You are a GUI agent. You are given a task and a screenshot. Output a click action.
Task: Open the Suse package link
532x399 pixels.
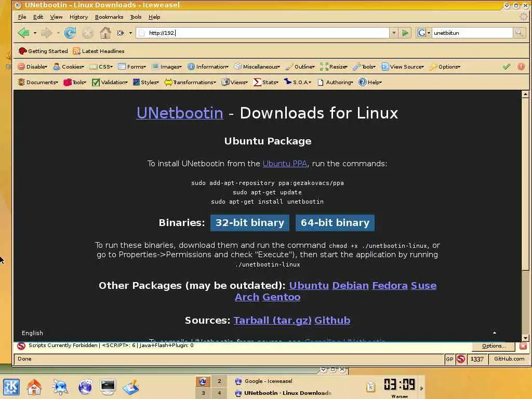424,286
